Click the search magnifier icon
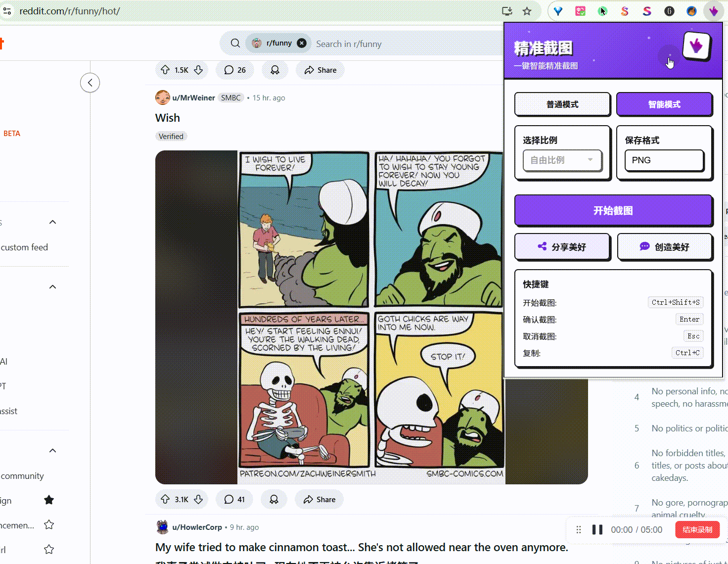Viewport: 728px width, 564px height. tap(235, 43)
